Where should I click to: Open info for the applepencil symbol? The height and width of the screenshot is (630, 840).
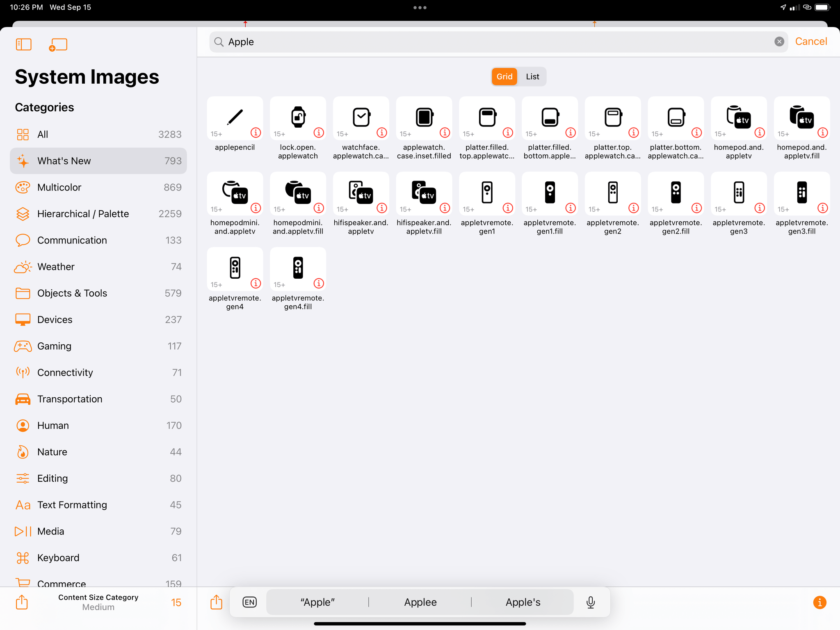(x=256, y=133)
